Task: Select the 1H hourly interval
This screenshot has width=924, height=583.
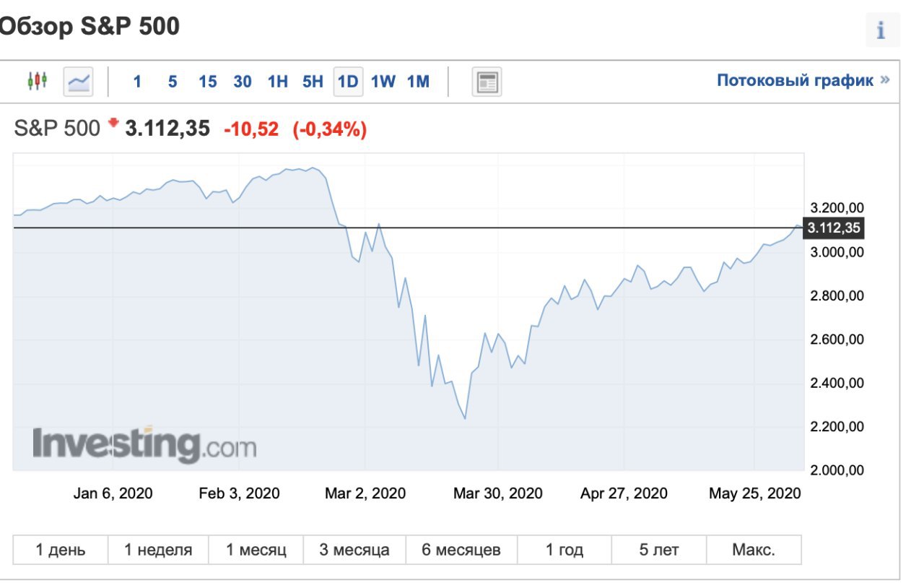Action: point(278,82)
